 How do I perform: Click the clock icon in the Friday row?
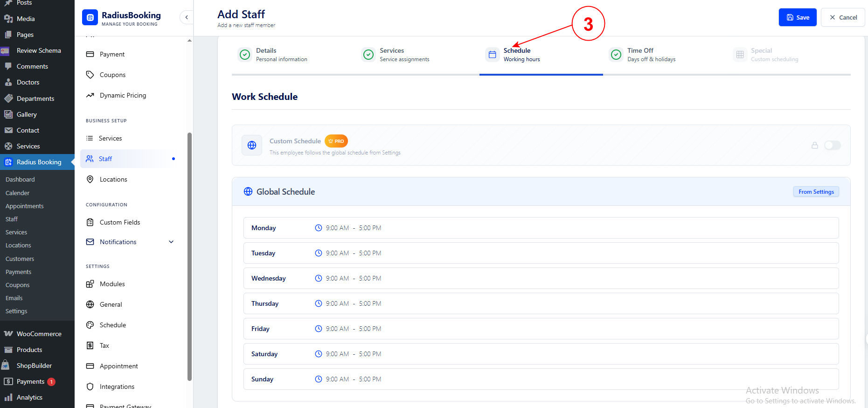(319, 329)
